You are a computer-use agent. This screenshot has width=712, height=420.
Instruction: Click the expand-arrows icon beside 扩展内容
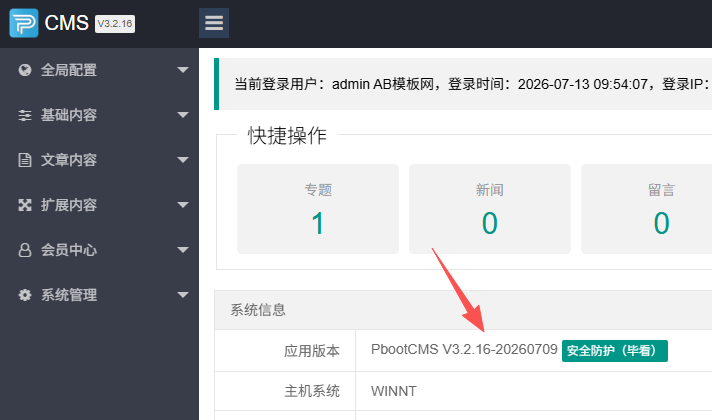click(25, 205)
